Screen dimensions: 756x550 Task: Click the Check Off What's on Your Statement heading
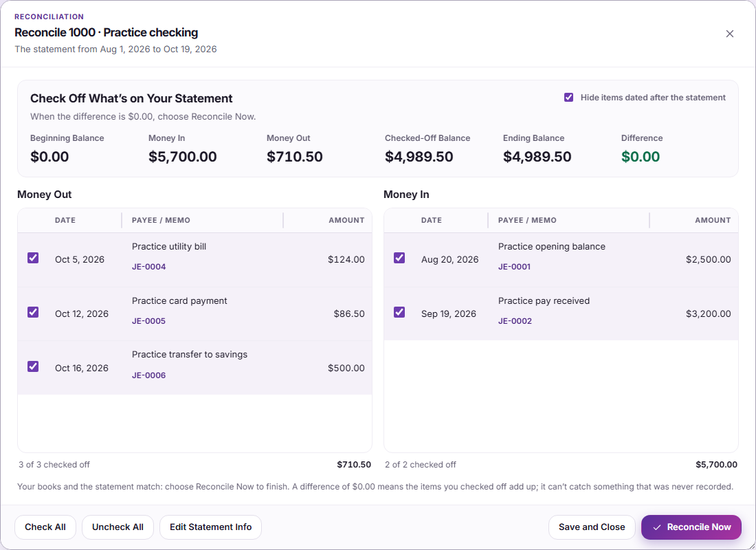[x=131, y=98]
